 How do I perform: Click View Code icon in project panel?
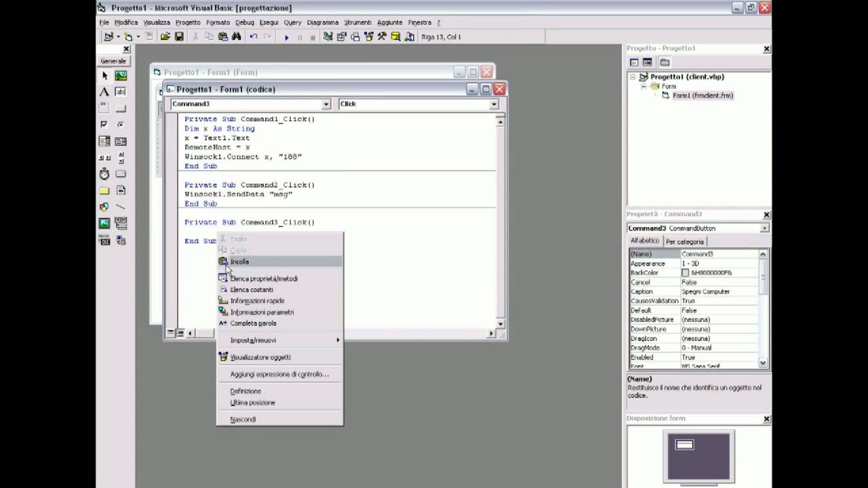pos(635,62)
